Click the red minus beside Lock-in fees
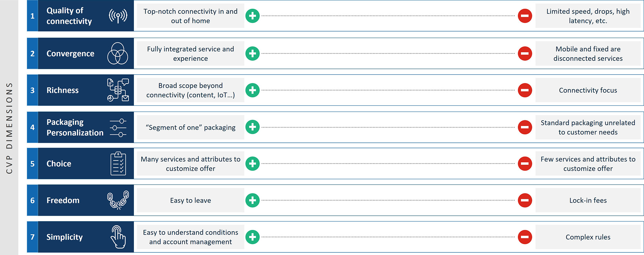This screenshot has height=255, width=644. coord(525,200)
